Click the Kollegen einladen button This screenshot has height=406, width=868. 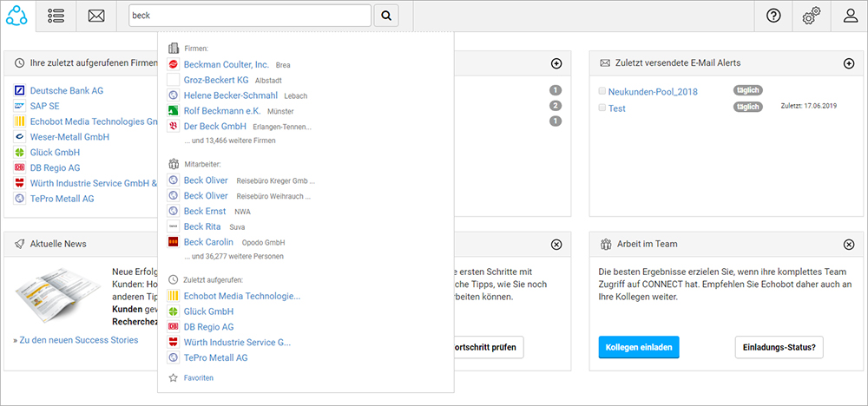click(639, 347)
